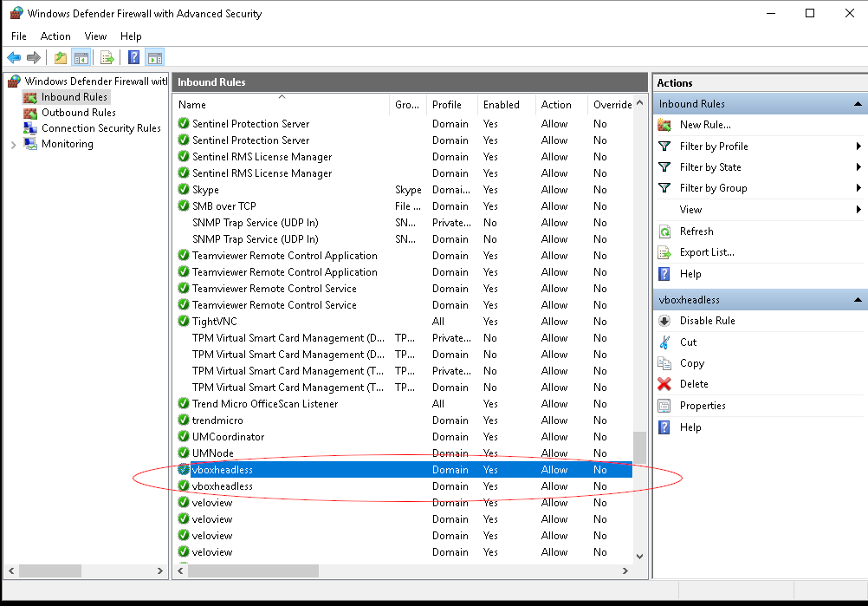
Task: Click the Forward arrow in the toolbar
Action: [34, 57]
